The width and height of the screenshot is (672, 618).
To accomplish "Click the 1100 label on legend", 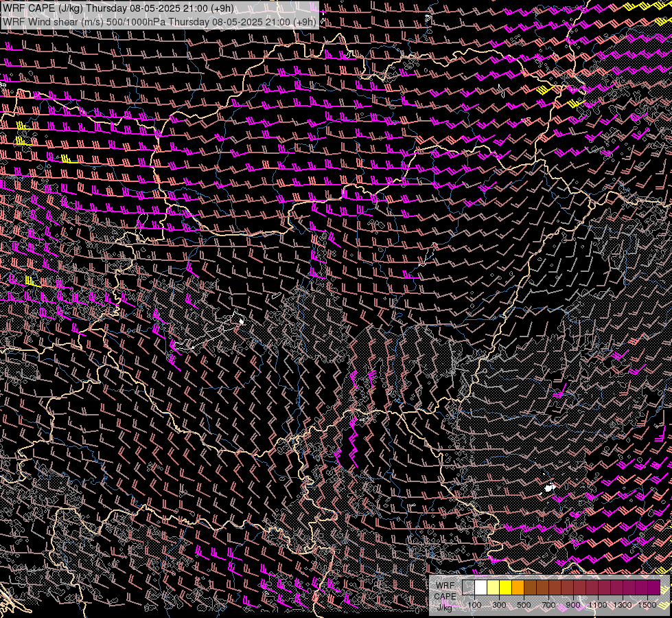I will point(598,605).
